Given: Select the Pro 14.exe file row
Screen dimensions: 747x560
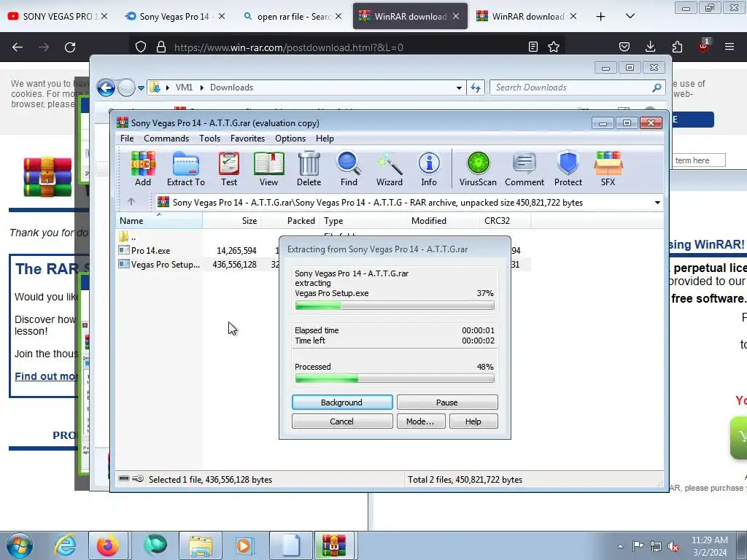Looking at the screenshot, I should (324, 251).
